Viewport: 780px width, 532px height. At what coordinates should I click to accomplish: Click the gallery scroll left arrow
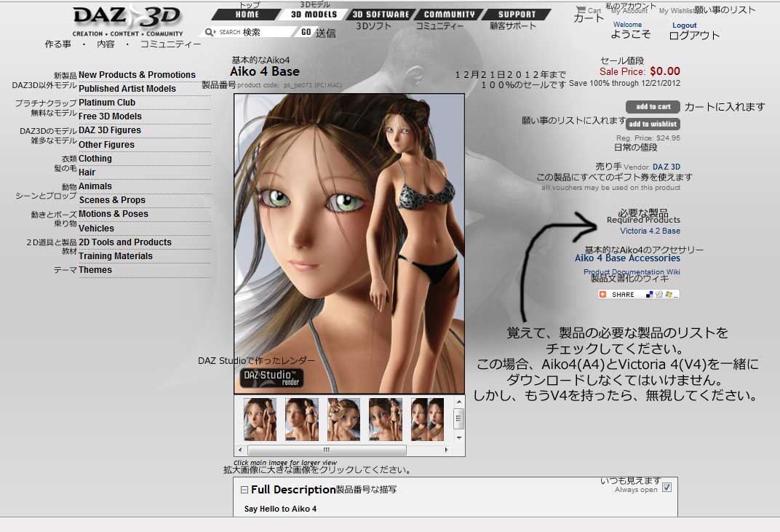[241, 450]
